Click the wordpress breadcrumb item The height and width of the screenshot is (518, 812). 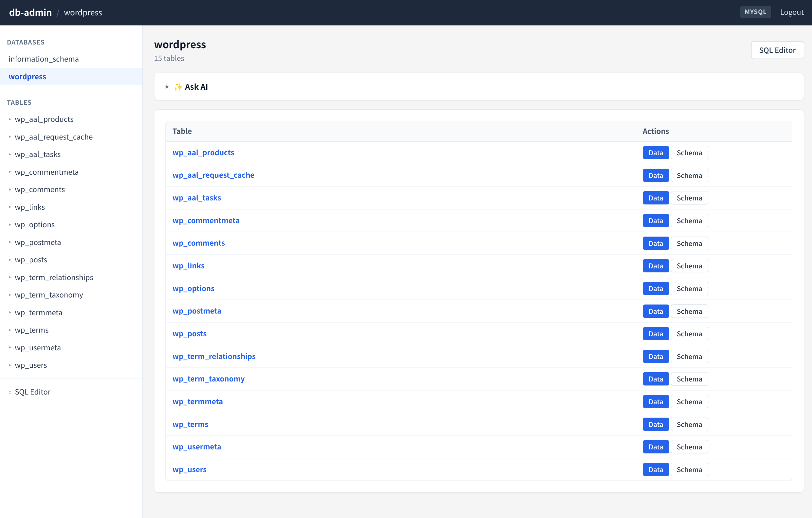click(x=83, y=12)
